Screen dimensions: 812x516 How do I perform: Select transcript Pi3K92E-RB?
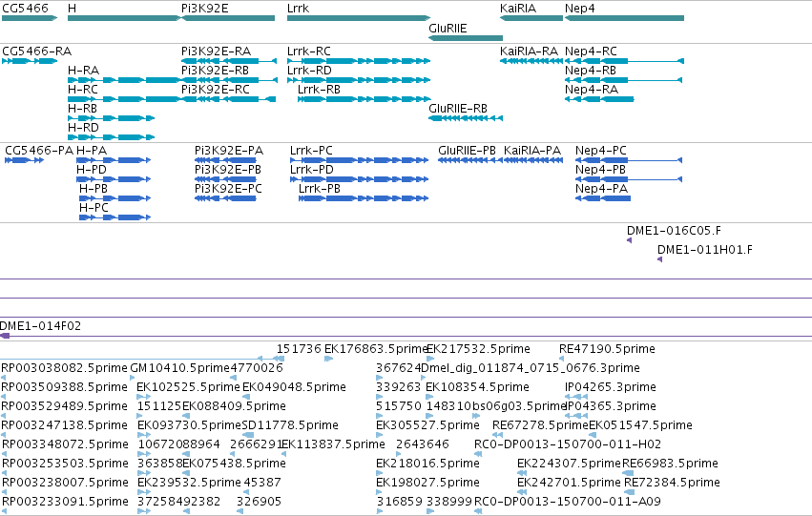[x=229, y=80]
